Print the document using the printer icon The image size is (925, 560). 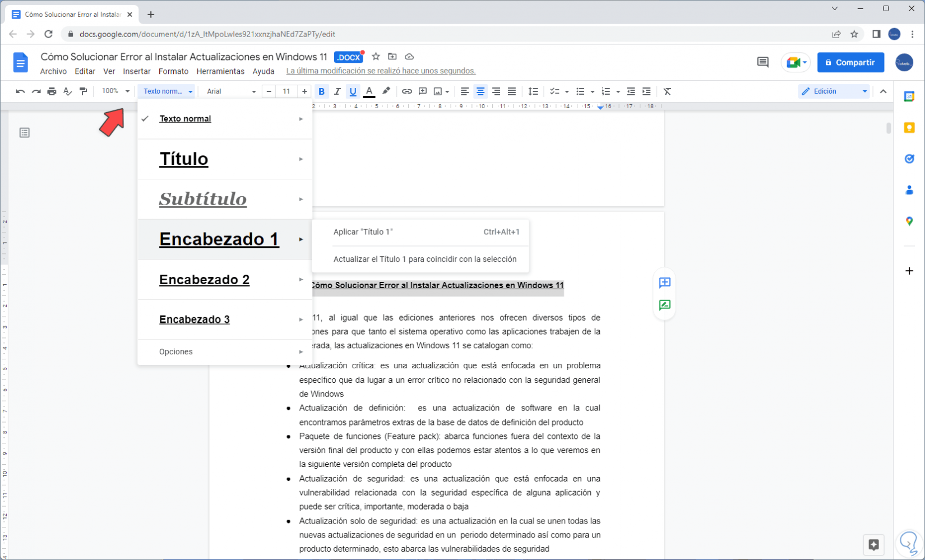pos(52,91)
